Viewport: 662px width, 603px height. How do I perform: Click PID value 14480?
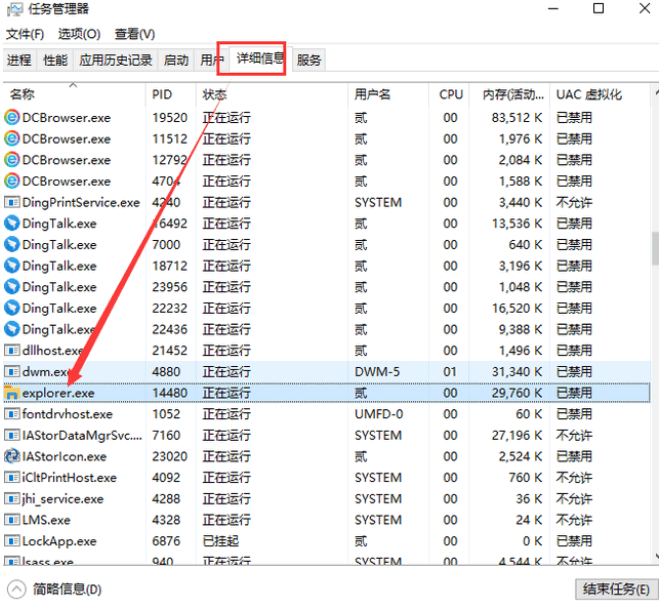tap(170, 393)
